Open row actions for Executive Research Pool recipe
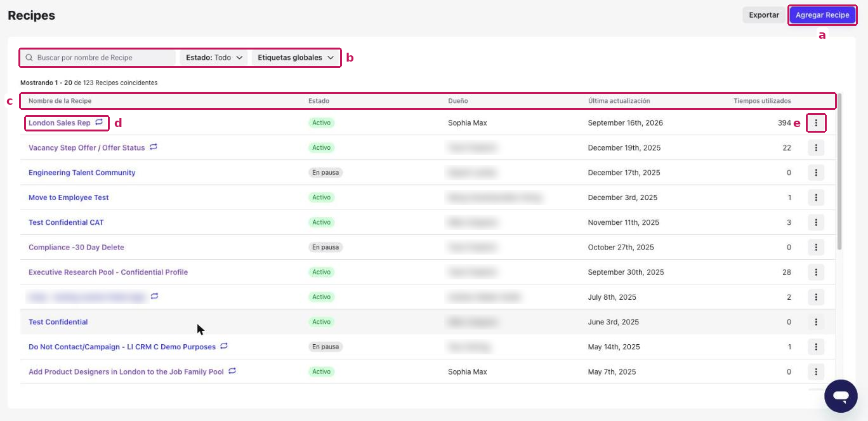This screenshot has width=868, height=421. (x=816, y=272)
